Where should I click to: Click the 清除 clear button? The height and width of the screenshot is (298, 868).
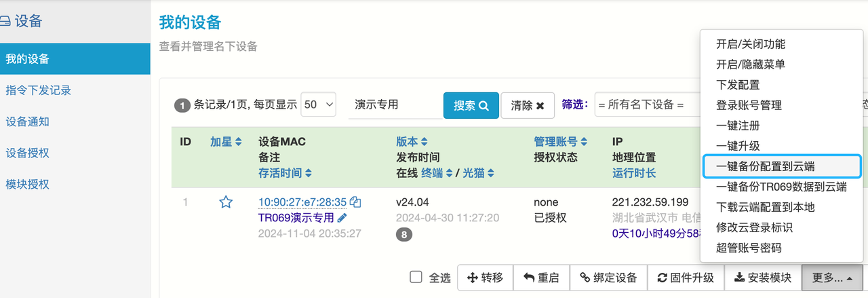tap(527, 105)
